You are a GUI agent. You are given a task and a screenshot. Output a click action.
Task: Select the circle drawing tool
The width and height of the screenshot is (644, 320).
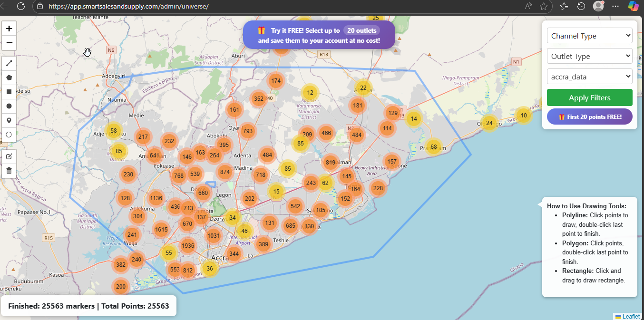coord(9,106)
